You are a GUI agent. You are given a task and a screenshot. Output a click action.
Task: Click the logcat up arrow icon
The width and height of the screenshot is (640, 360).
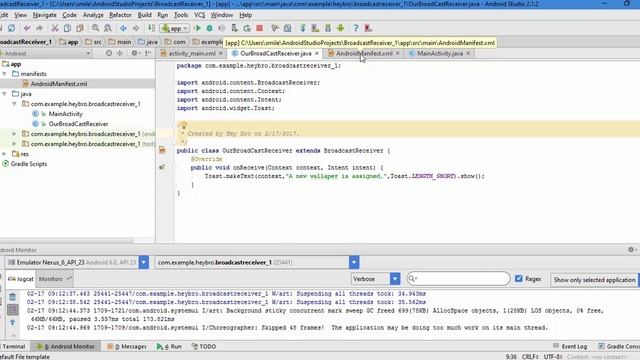[x=13, y=322]
